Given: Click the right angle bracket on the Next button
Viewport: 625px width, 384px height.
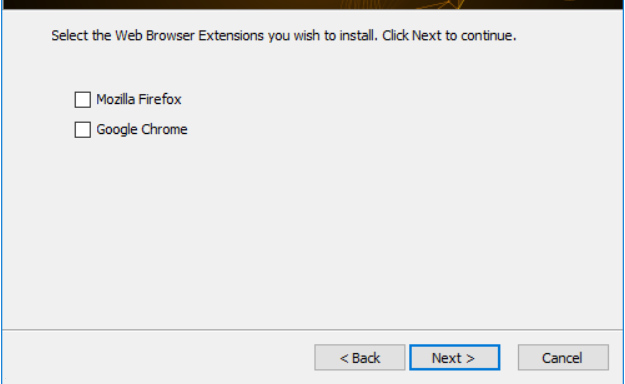Looking at the screenshot, I should [x=470, y=358].
